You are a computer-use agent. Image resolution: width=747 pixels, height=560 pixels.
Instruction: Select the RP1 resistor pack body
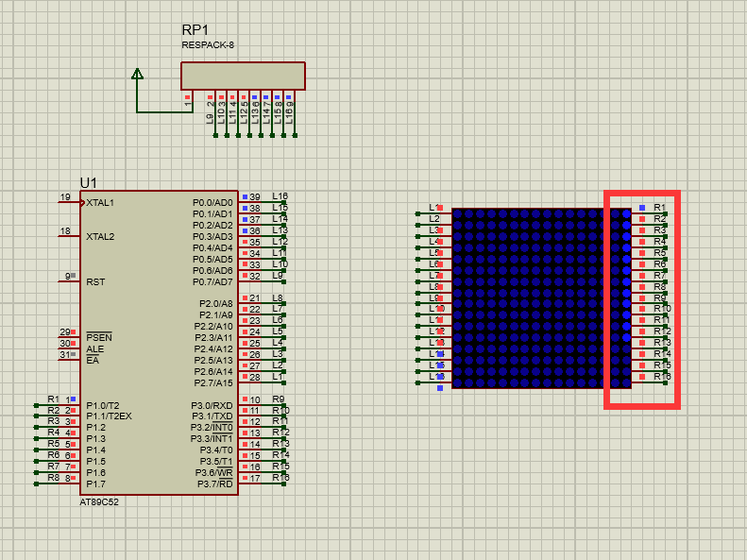click(x=243, y=76)
